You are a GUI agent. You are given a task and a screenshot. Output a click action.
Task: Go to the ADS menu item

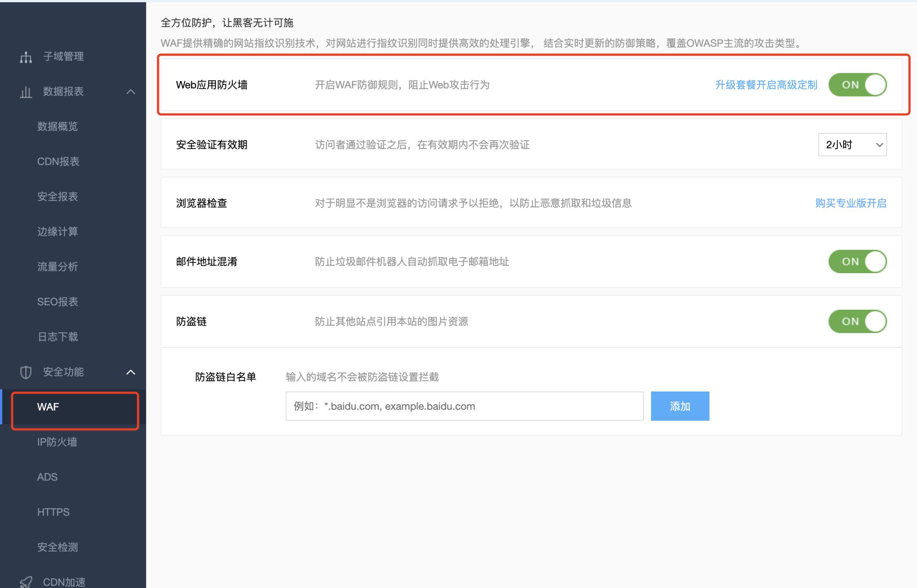click(47, 477)
